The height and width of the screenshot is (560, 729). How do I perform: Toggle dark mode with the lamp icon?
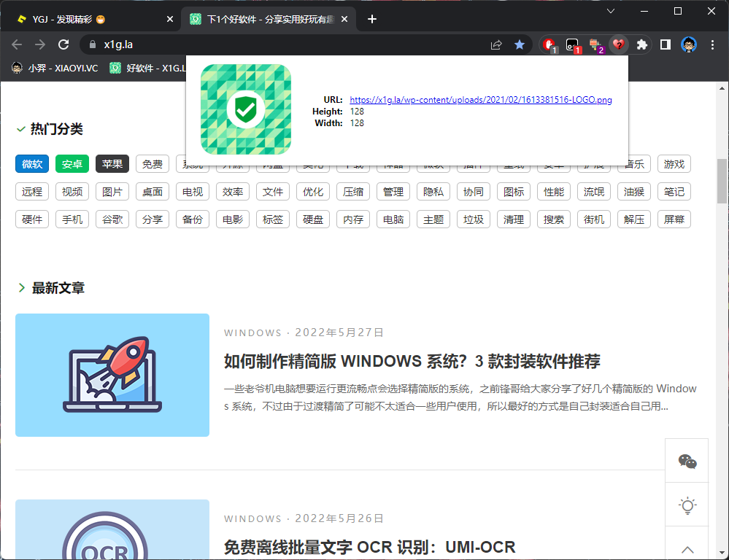click(x=686, y=506)
